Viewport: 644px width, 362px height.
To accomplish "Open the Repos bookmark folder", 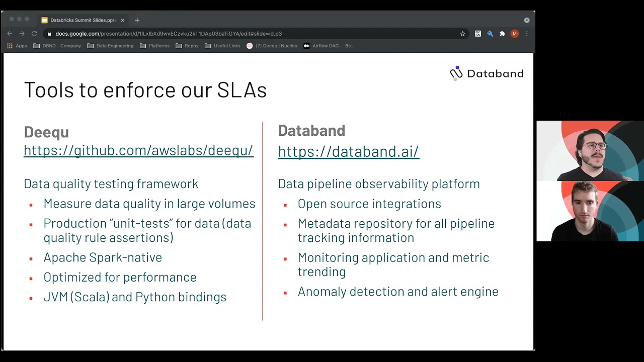I will [x=187, y=46].
